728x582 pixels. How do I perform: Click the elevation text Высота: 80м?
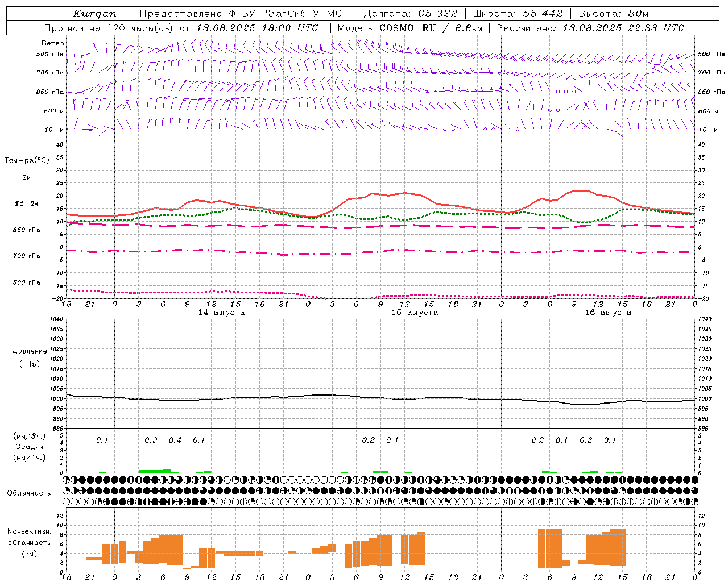[613, 14]
